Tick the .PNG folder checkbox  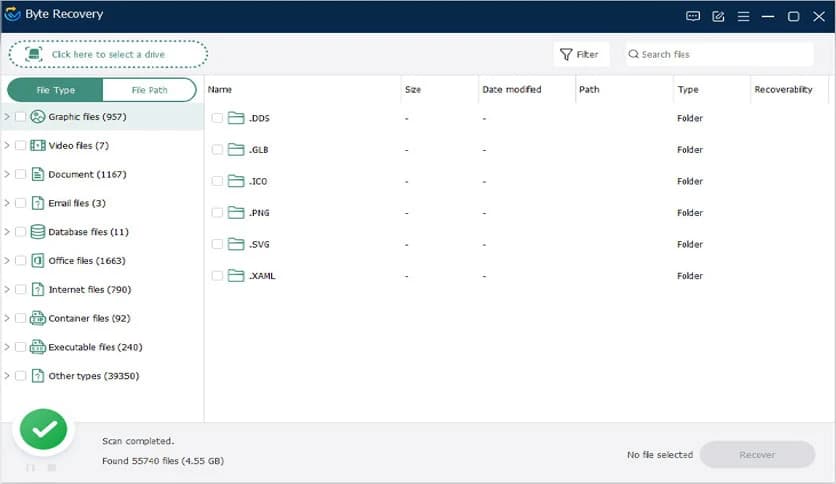pos(217,212)
